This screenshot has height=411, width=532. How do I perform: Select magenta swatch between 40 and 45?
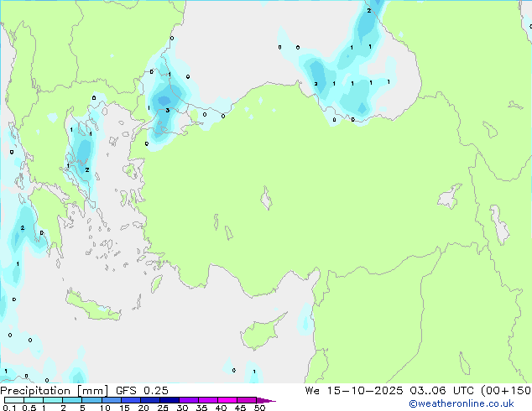(x=227, y=400)
